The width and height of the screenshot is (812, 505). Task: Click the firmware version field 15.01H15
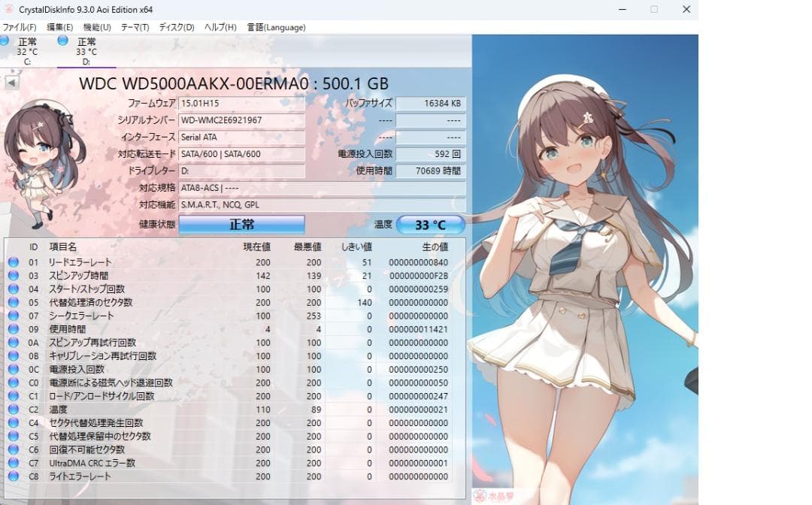(241, 103)
